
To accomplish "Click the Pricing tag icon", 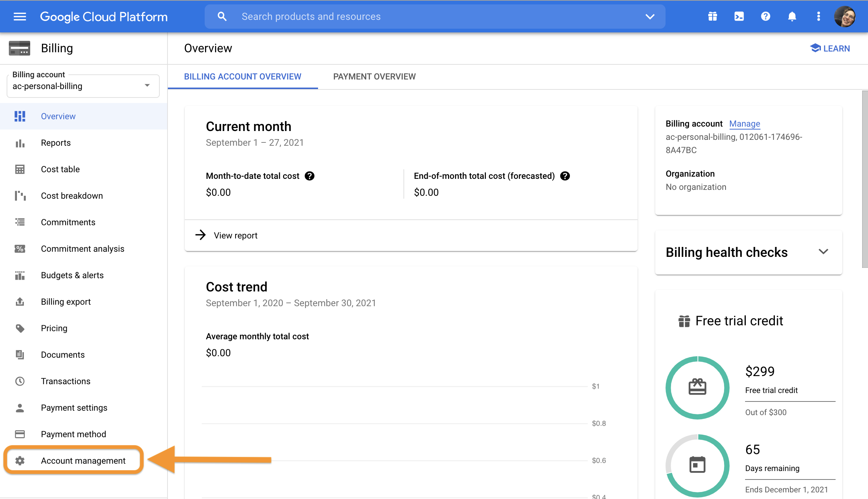I will point(20,328).
